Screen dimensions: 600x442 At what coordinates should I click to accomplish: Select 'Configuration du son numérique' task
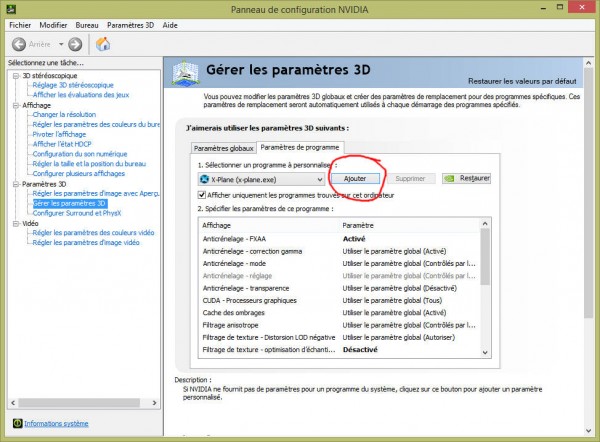coord(80,154)
